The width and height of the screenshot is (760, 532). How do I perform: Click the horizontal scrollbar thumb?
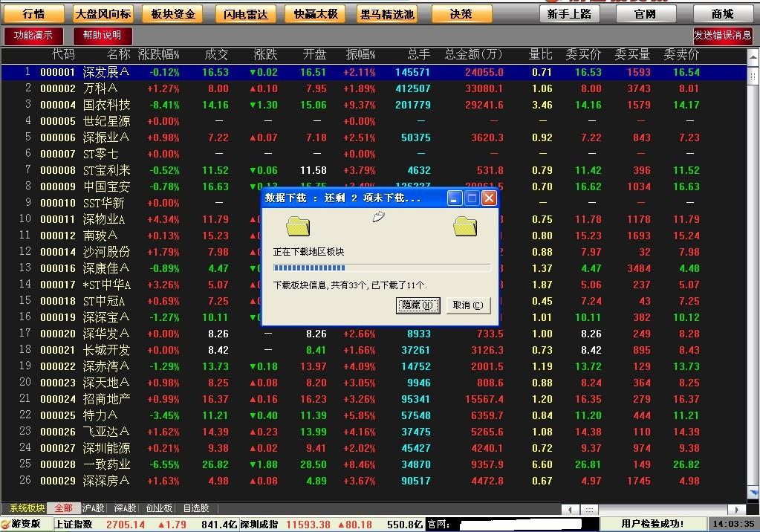[589, 510]
